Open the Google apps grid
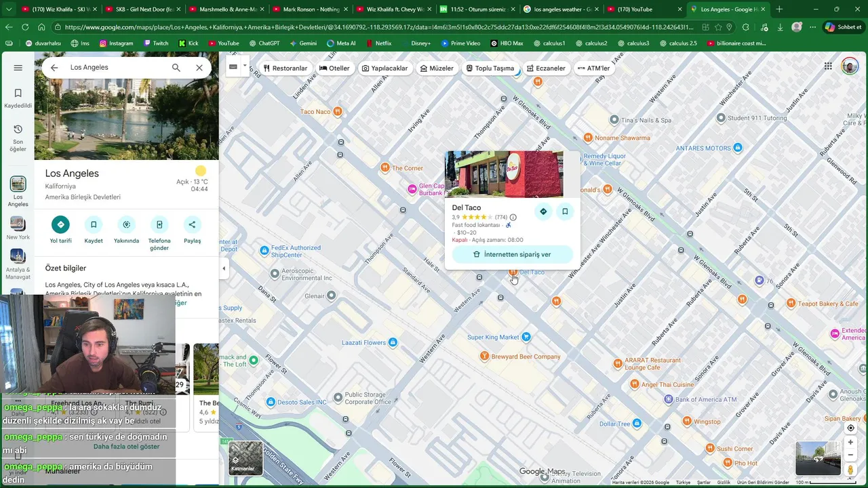This screenshot has width=868, height=488. pos(828,66)
